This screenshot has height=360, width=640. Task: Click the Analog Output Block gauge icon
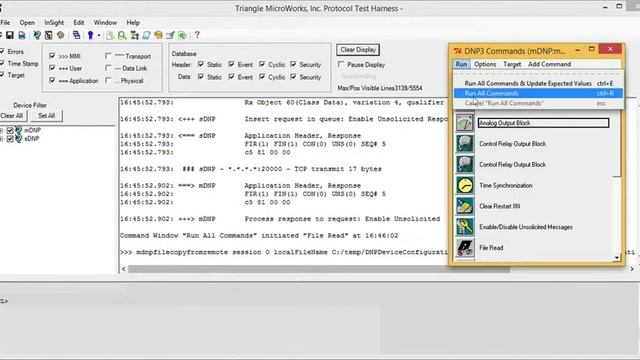pos(465,123)
